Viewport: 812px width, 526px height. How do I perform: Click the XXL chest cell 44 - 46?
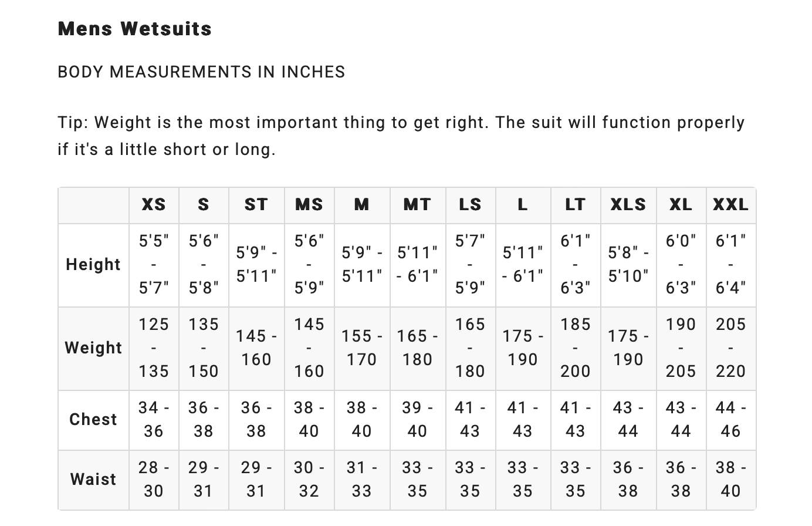click(731, 420)
